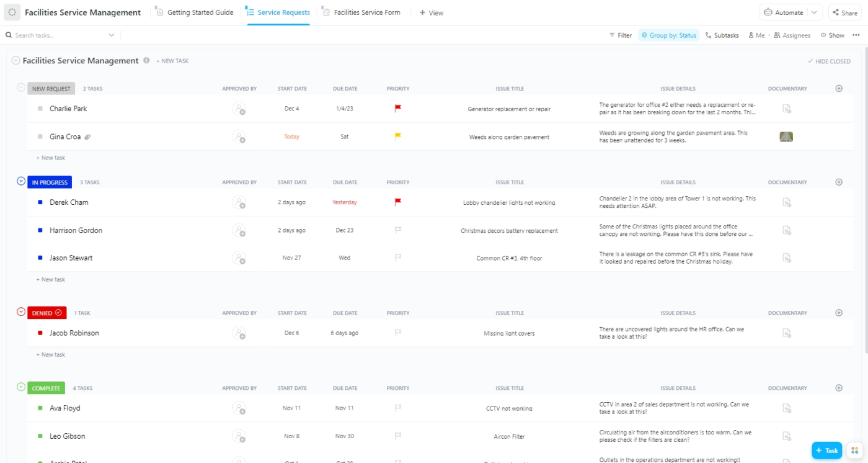
Task: Toggle the Subtasks option
Action: point(722,35)
